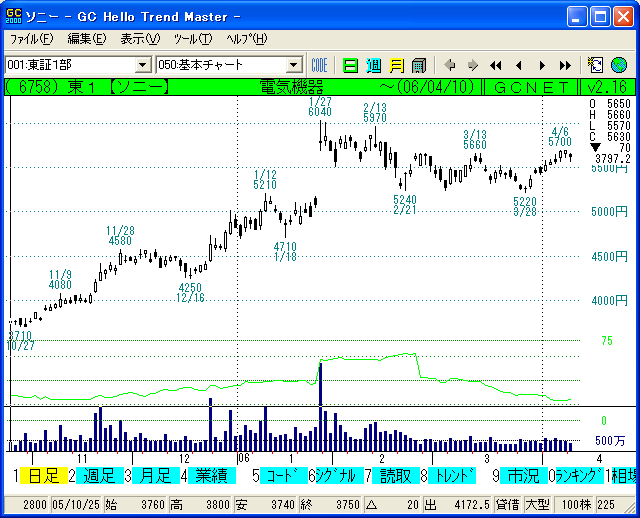640x518 pixels.
Task: Expand the 001:東証1部 market dropdown
Action: tap(143, 65)
